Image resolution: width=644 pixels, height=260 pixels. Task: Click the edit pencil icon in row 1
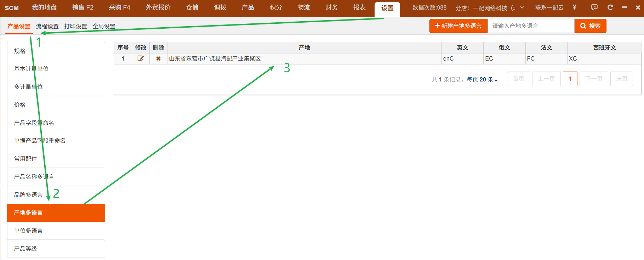coord(141,58)
